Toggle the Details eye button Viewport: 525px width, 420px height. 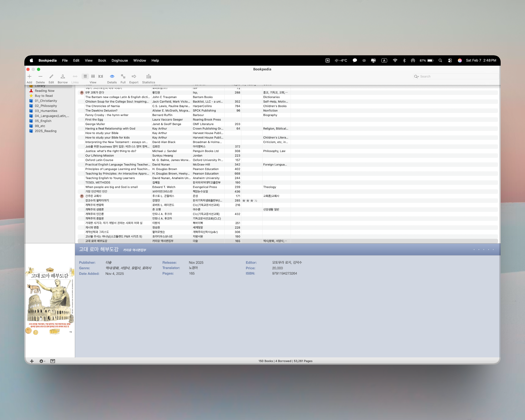(112, 77)
